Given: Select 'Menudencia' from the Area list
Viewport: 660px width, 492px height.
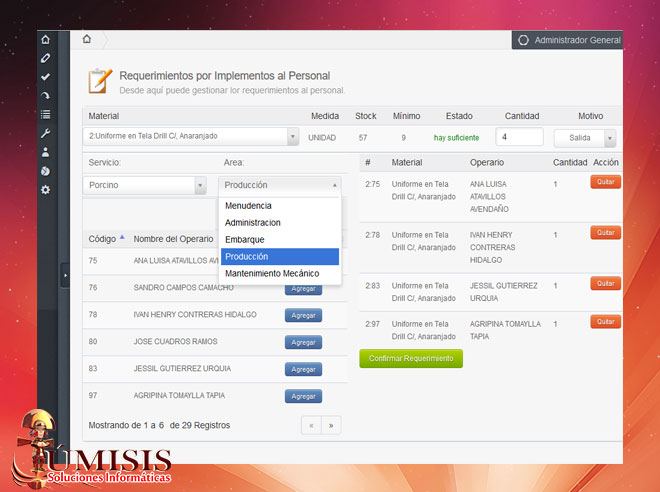Looking at the screenshot, I should click(x=248, y=206).
